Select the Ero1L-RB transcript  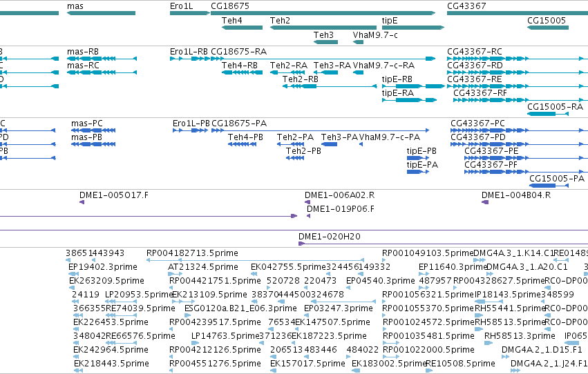point(190,59)
